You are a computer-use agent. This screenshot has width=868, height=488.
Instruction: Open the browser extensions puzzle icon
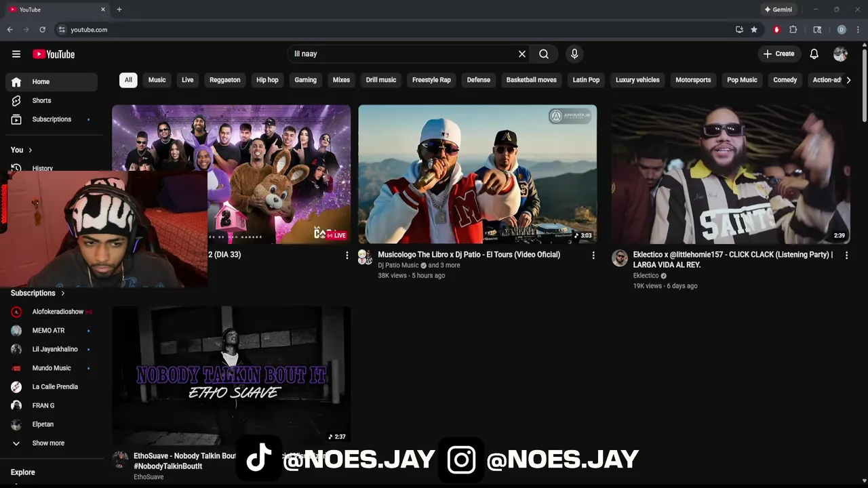pos(793,30)
